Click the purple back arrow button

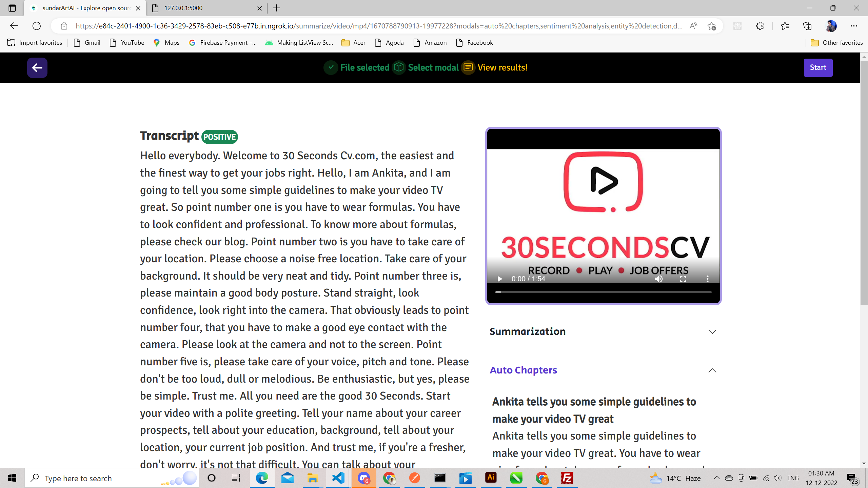(37, 67)
